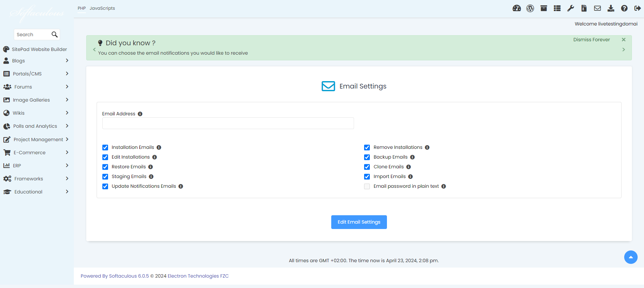Disable Clone Emails checkbox
This screenshot has width=644, height=288.
click(367, 167)
